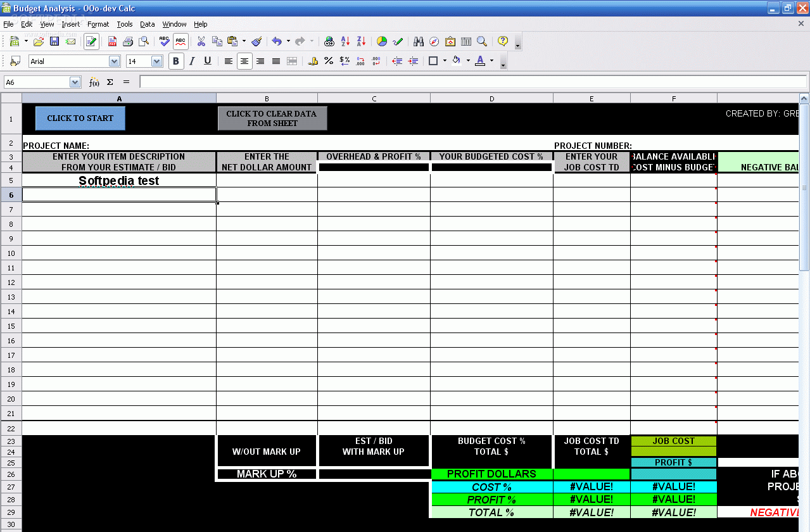Open OpenOffice Help question icon
Viewport: 810px width, 532px height.
click(x=503, y=41)
